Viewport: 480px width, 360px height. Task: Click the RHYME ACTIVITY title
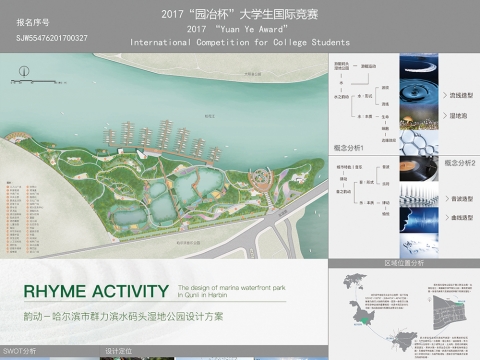tap(96, 291)
